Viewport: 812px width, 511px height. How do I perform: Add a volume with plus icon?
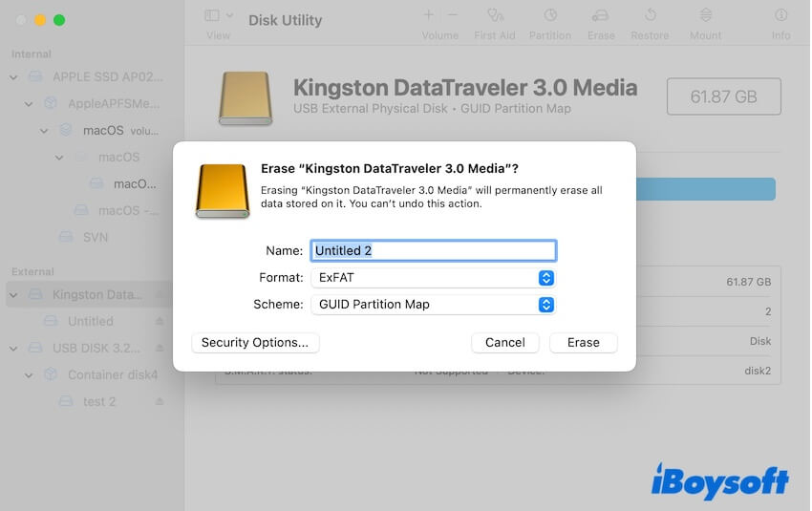[x=429, y=15]
